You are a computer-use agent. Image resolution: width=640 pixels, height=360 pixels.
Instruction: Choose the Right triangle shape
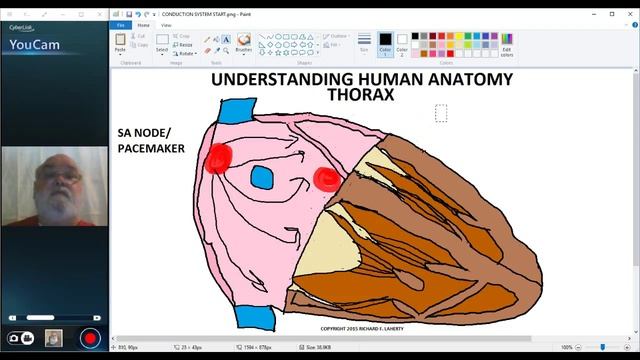(262, 44)
